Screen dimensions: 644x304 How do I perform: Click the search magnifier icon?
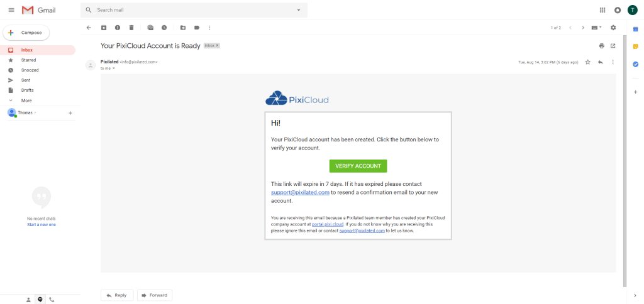click(x=88, y=10)
